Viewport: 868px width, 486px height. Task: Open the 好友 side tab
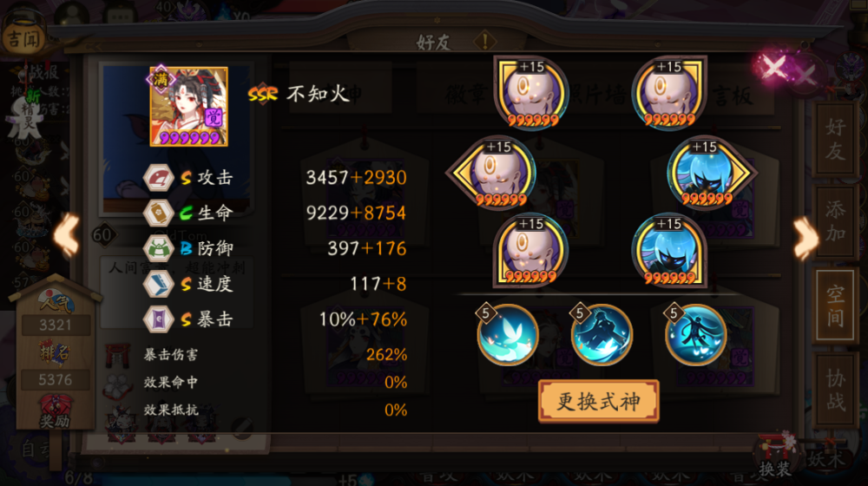tap(835, 139)
